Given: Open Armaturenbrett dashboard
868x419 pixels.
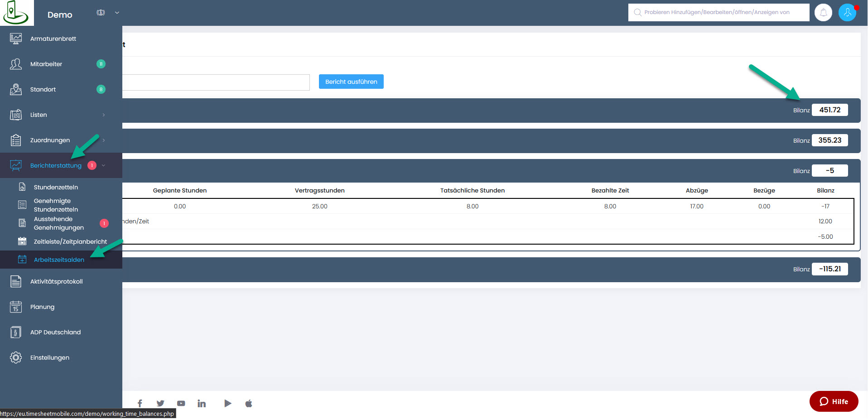Looking at the screenshot, I should [x=53, y=39].
